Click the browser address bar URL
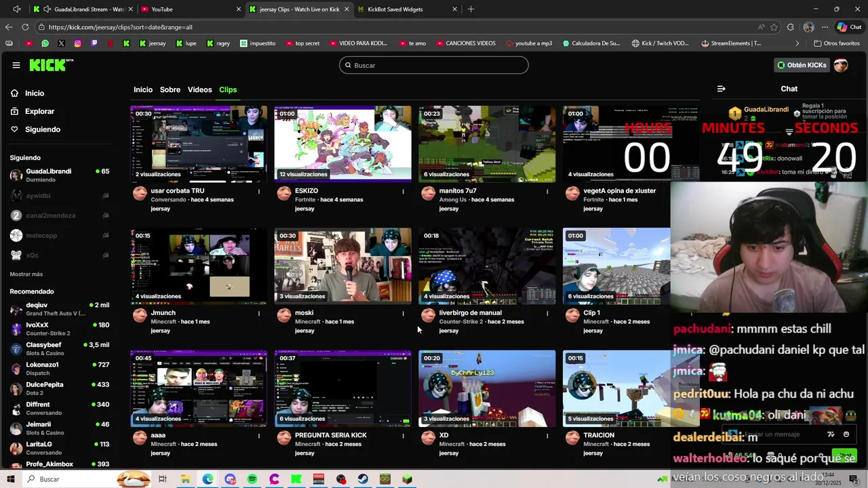The width and height of the screenshot is (868, 488). (x=121, y=27)
